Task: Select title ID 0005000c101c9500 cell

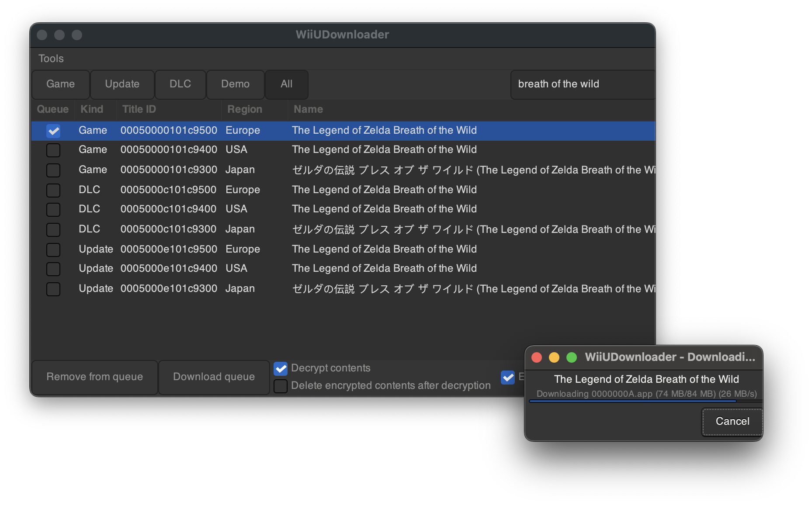Action: coord(168,190)
